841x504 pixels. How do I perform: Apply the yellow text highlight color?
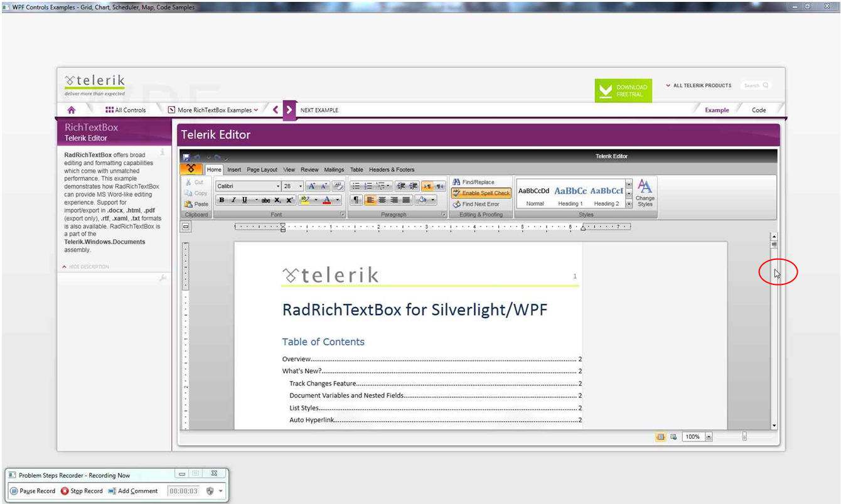coord(305,200)
